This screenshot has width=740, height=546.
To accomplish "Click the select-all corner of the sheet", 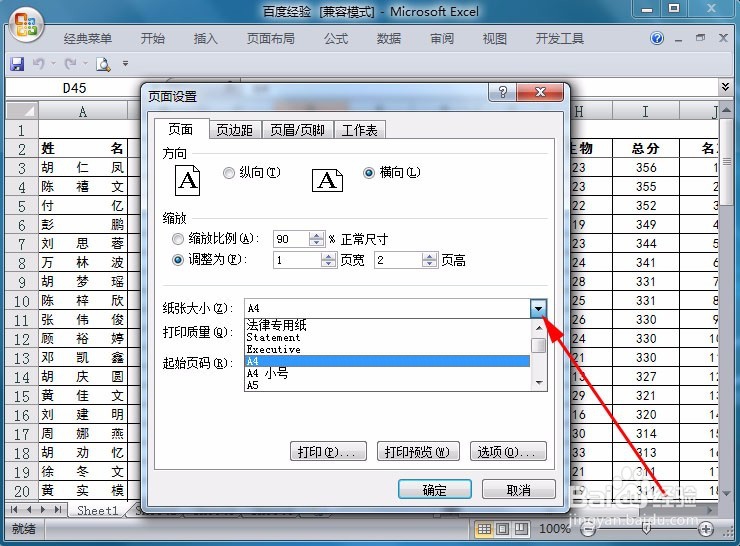I will pos(22,111).
